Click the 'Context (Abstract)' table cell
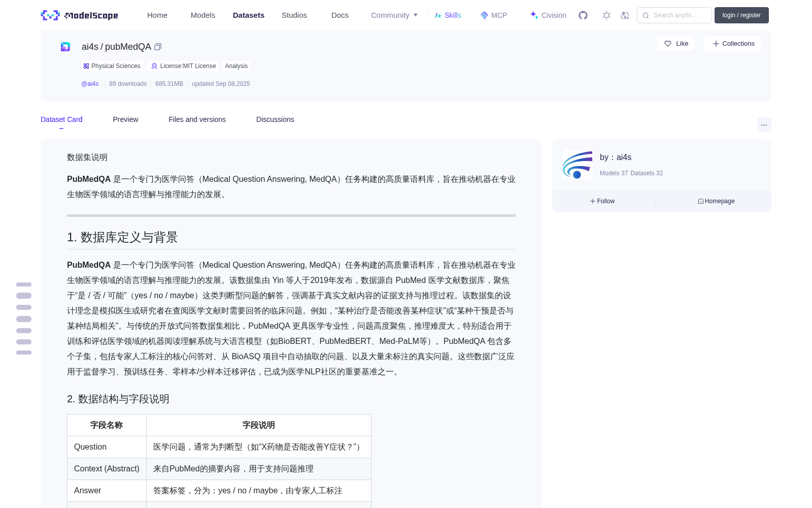Viewport: 812px width, 508px height. point(107,469)
